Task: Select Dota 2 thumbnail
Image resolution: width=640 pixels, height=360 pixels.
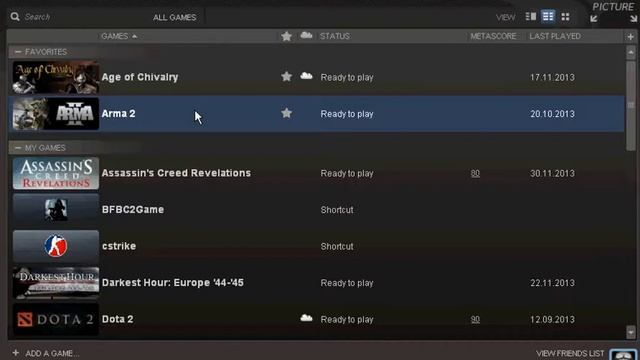Action: (x=56, y=319)
